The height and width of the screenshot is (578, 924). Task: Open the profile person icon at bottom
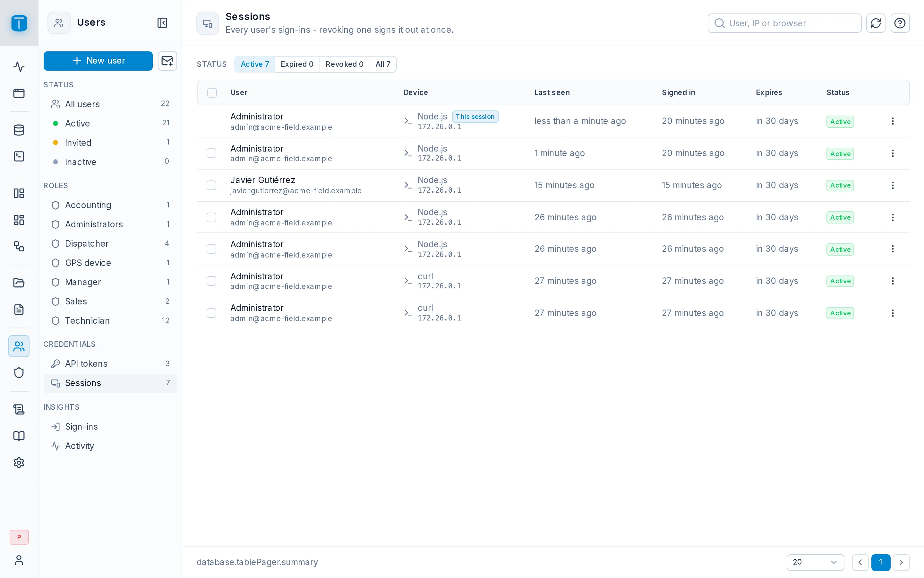[19, 560]
